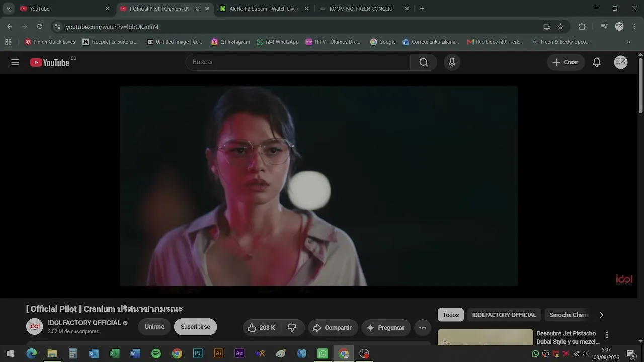Open the Chrome media controls icon

pos(604,27)
